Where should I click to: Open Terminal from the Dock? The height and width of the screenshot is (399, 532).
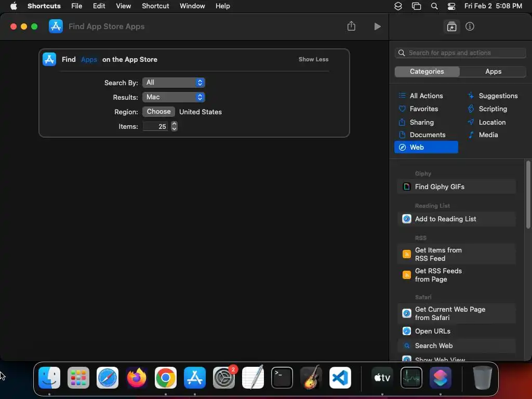tap(282, 378)
